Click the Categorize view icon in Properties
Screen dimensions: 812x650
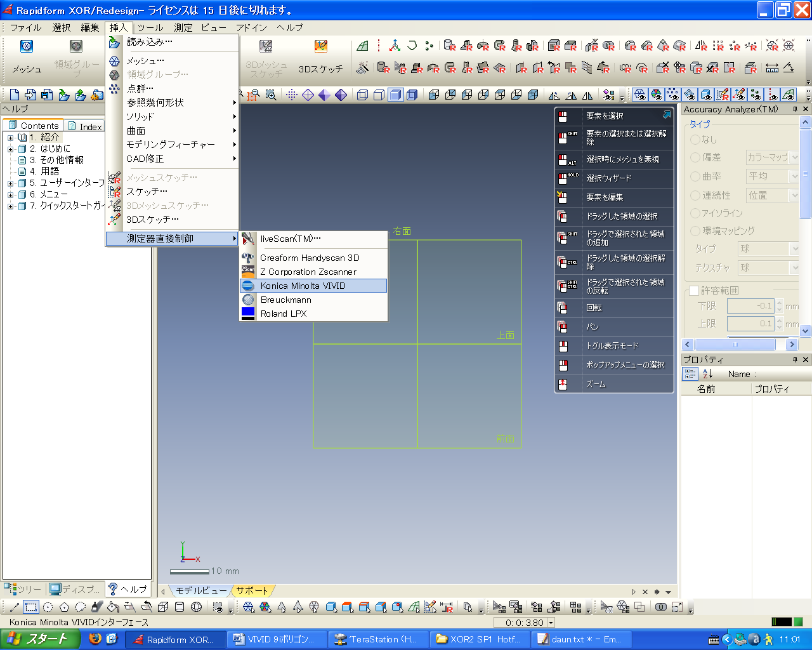(x=690, y=374)
